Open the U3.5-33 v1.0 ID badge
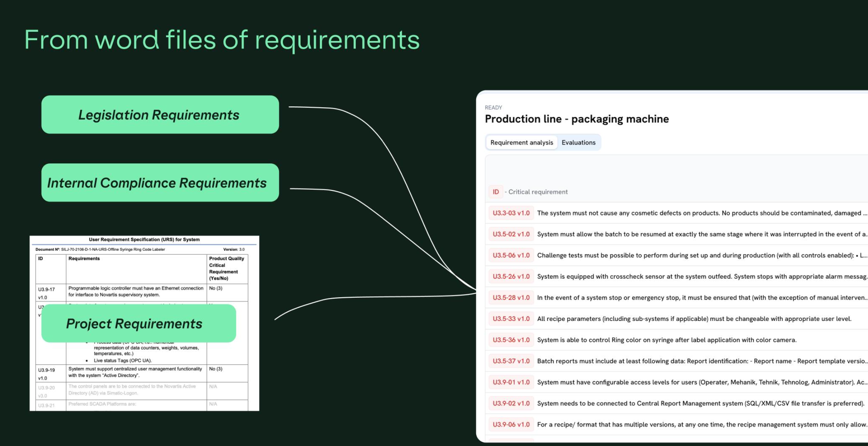The height and width of the screenshot is (446, 868). tap(511, 319)
